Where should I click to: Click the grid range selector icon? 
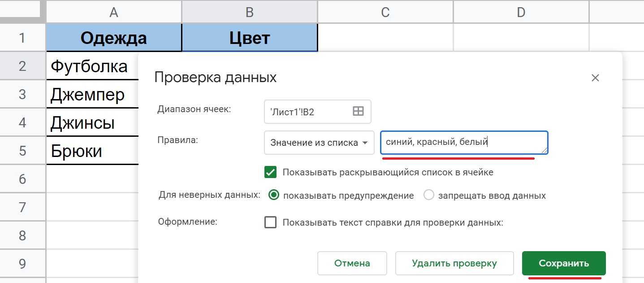click(358, 112)
